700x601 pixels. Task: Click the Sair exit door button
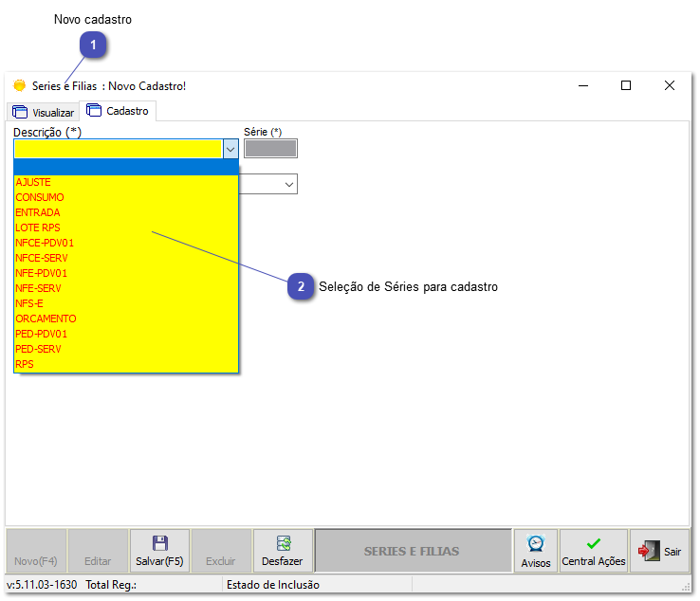click(x=660, y=551)
